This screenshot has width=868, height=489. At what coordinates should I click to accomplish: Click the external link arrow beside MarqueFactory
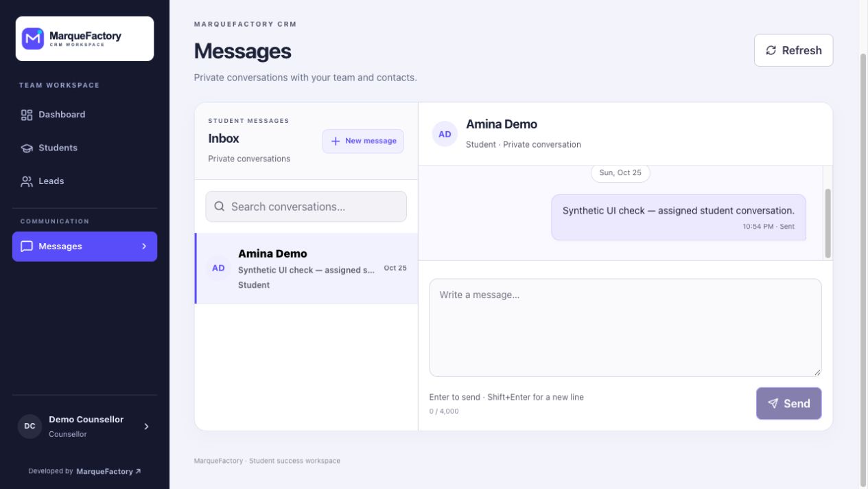tap(138, 471)
